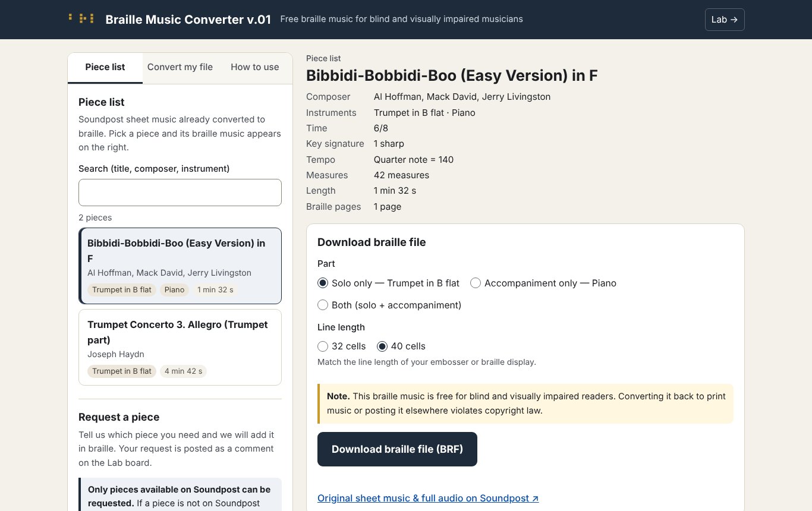Select Accompaniment only — Piano option
Image resolution: width=812 pixels, height=511 pixels.
(543, 283)
